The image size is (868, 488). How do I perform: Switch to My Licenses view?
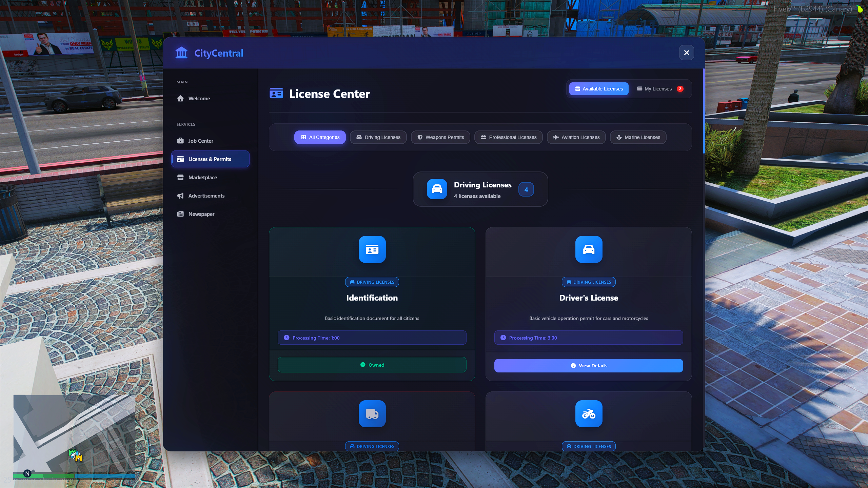(660, 89)
